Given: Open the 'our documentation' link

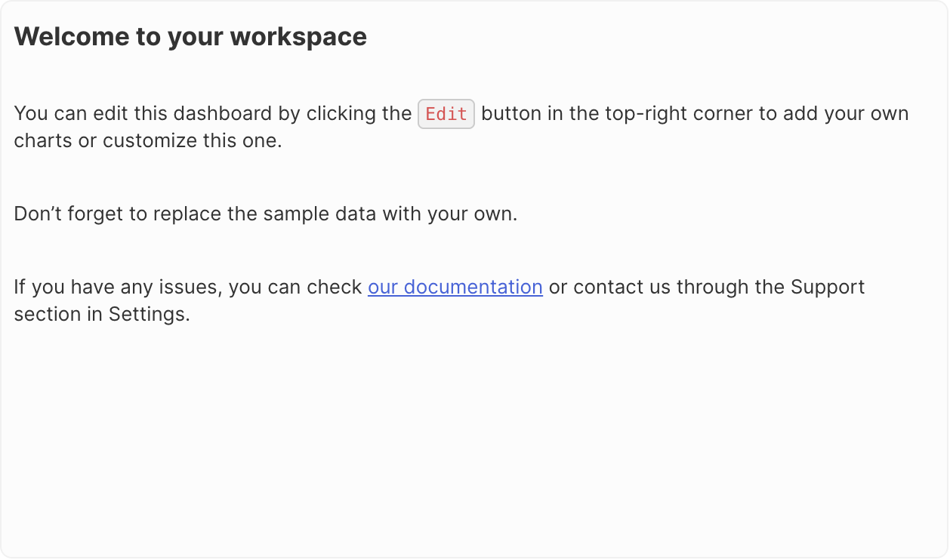Looking at the screenshot, I should coord(455,288).
